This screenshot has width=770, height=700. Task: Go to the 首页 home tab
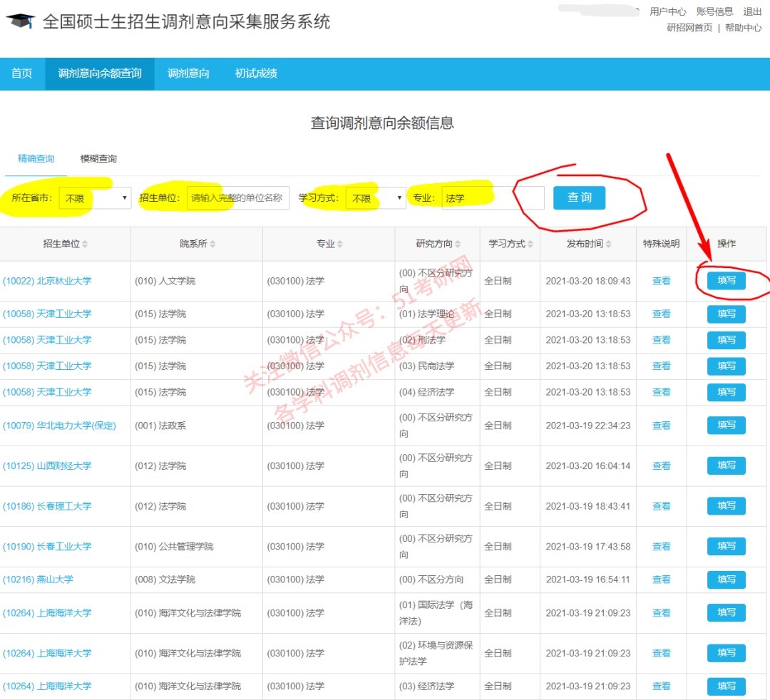click(x=21, y=73)
